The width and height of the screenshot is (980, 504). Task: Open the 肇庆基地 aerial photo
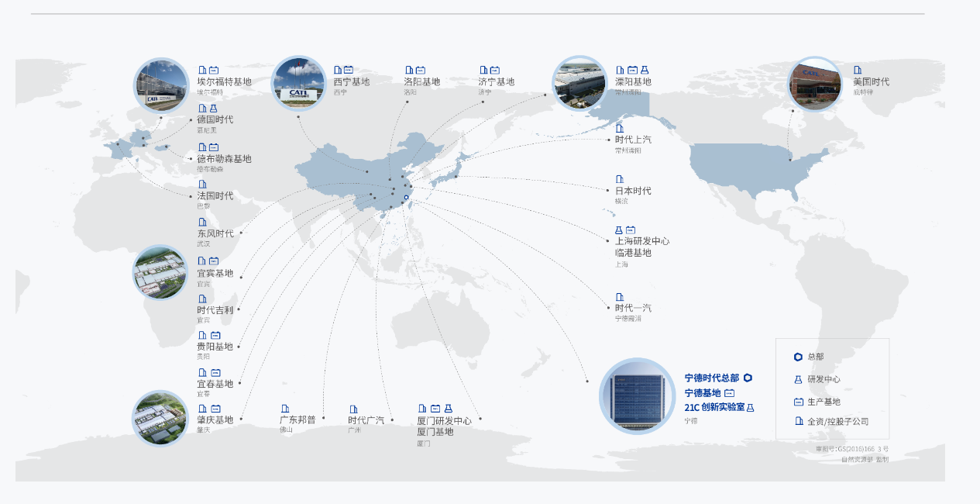pyautogui.click(x=160, y=419)
